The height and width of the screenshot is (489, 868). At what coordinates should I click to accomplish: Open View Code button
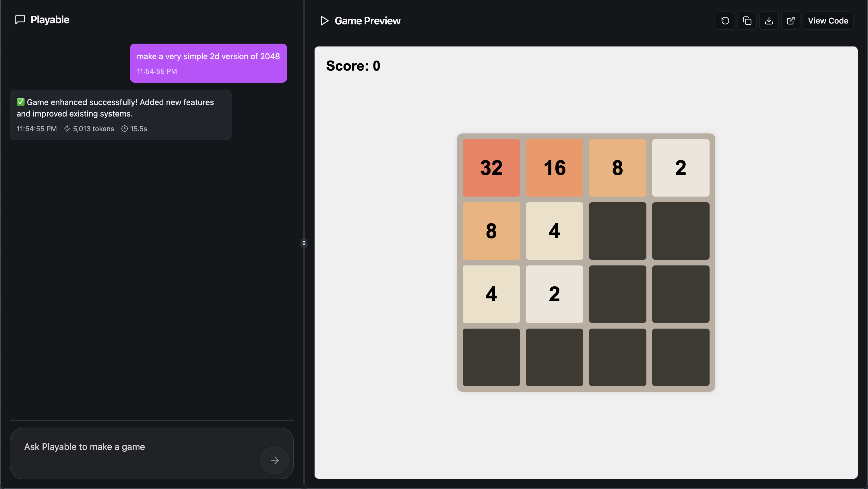[828, 21]
